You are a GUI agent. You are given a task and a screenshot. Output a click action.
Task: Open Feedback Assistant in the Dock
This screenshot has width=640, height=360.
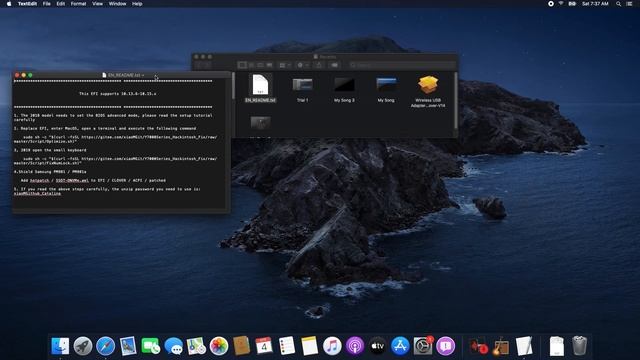pyautogui.click(x=446, y=346)
